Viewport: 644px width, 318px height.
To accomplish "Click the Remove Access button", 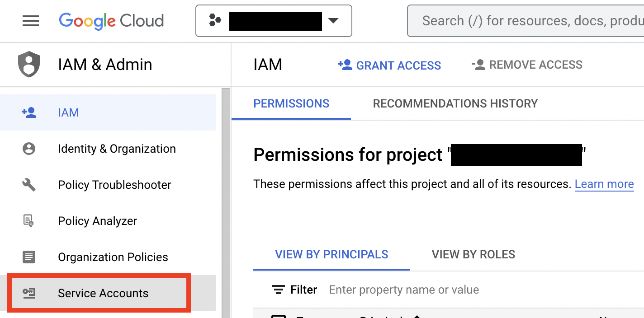I will point(527,65).
